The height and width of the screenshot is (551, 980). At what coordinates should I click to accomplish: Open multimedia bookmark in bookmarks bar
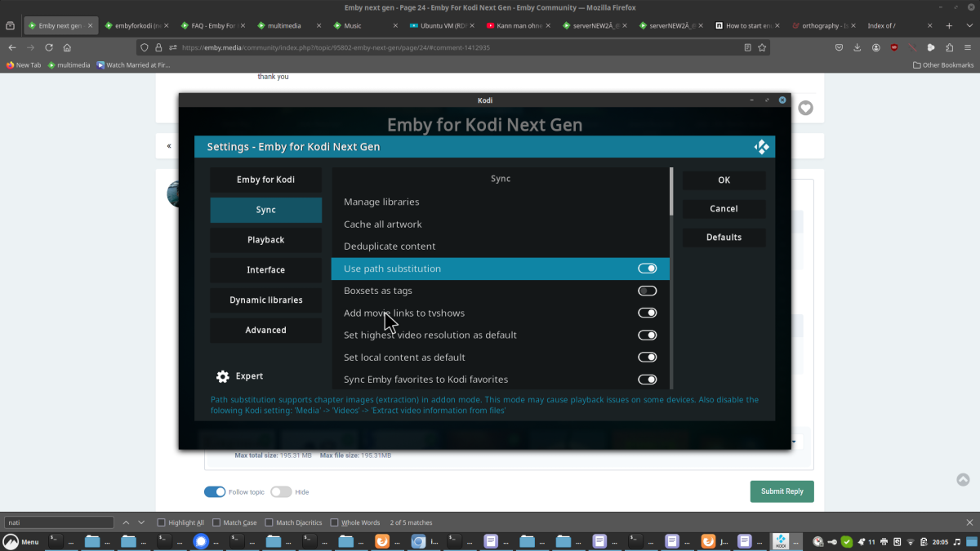pos(69,64)
